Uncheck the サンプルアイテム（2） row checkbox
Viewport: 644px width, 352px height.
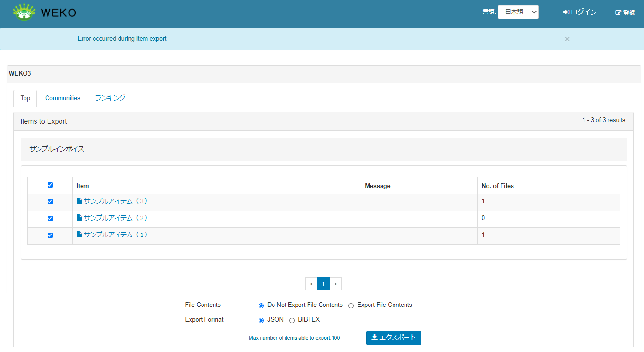(50, 219)
